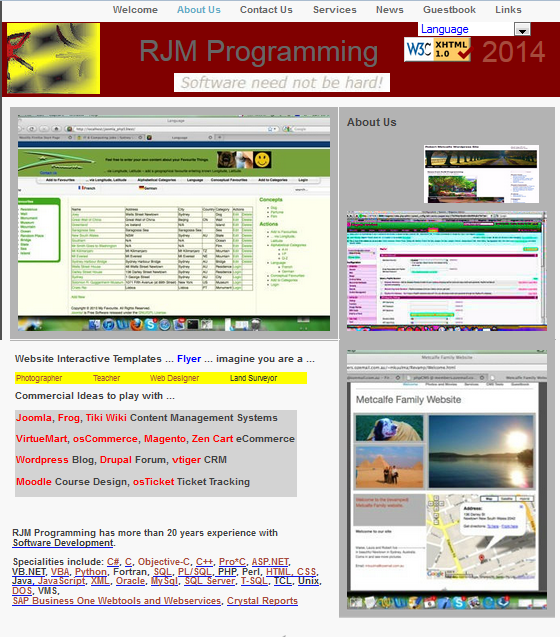This screenshot has width=560, height=637.
Task: Click the W3C XHTML 1.0 validation badge
Action: [x=438, y=50]
